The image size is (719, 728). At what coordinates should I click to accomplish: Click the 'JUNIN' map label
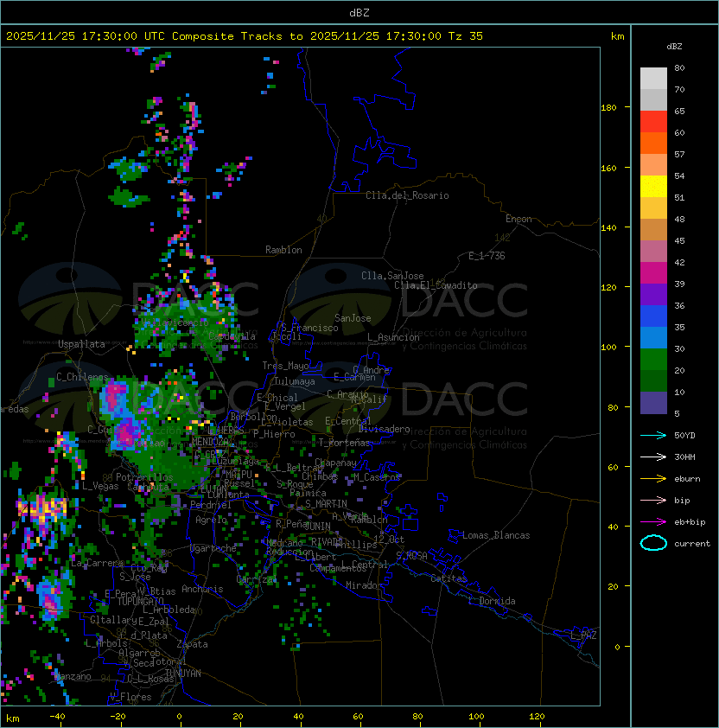pyautogui.click(x=317, y=526)
